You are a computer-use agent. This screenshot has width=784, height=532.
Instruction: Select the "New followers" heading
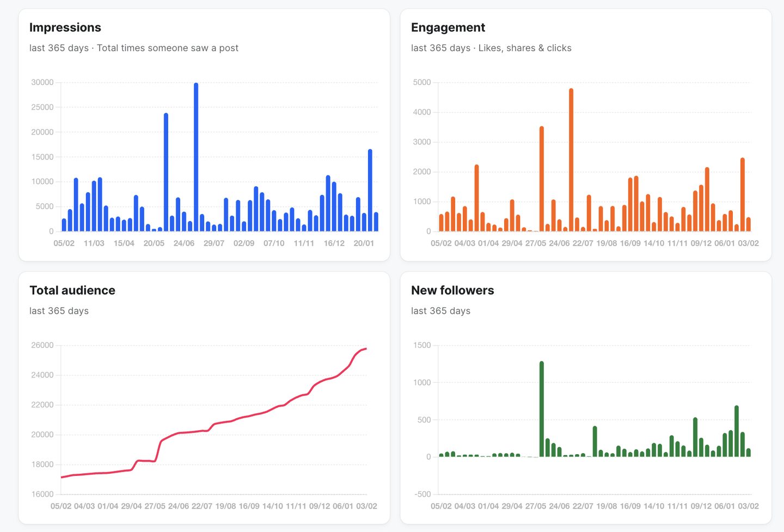click(x=452, y=290)
